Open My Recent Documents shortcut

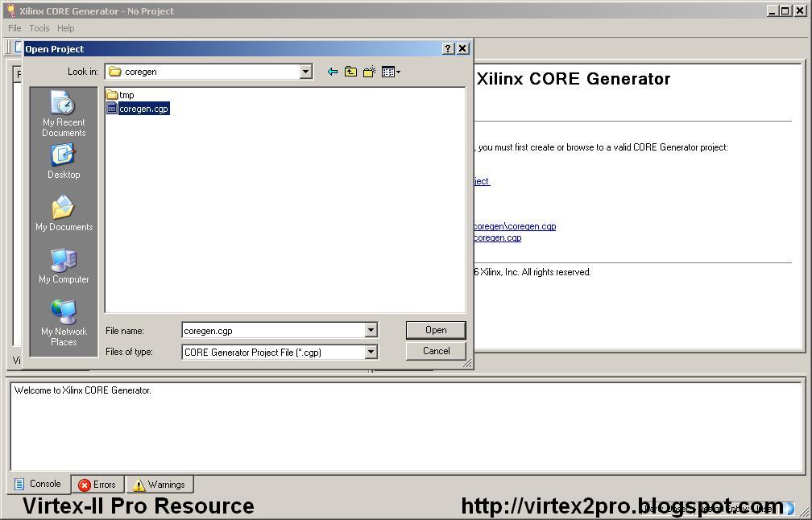coord(64,113)
